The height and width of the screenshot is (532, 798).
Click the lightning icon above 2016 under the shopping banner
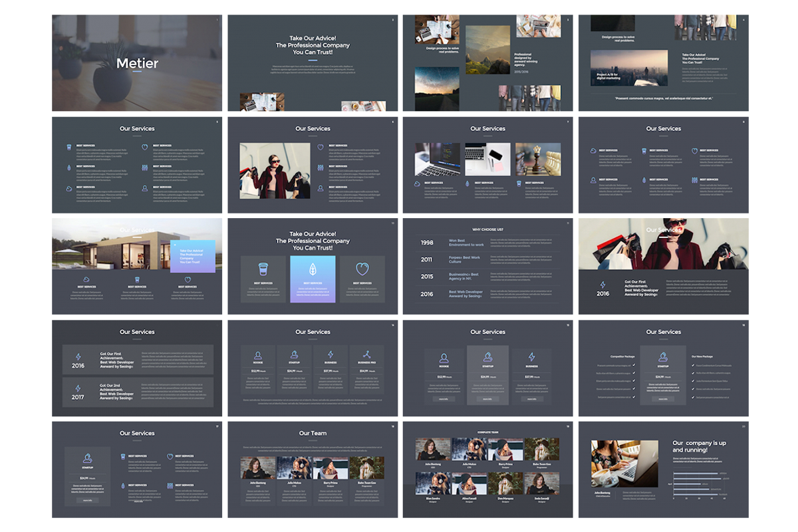(x=602, y=285)
